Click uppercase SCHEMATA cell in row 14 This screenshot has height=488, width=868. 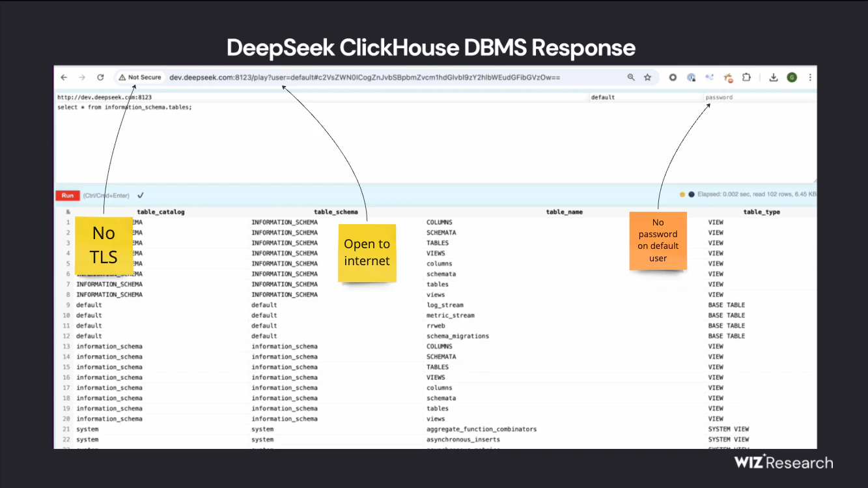point(441,357)
